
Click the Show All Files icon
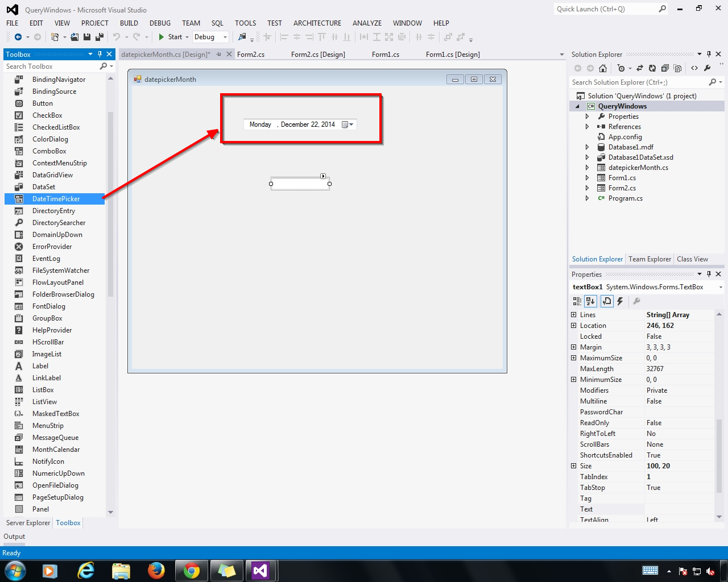pos(677,68)
